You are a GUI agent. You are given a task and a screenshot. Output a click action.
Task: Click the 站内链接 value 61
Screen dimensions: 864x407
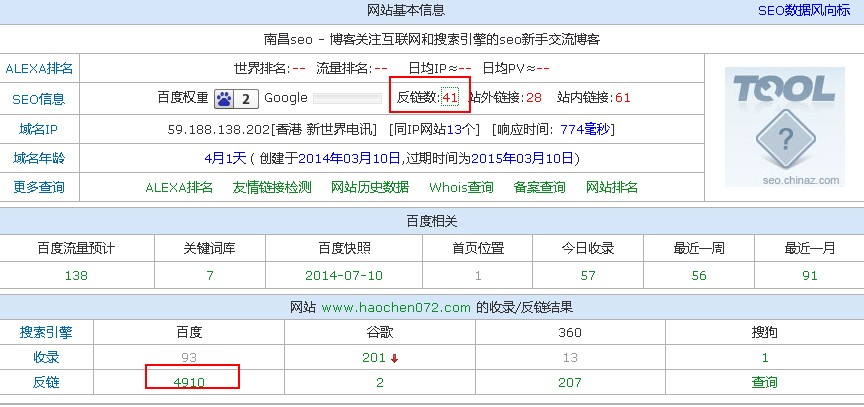(623, 98)
